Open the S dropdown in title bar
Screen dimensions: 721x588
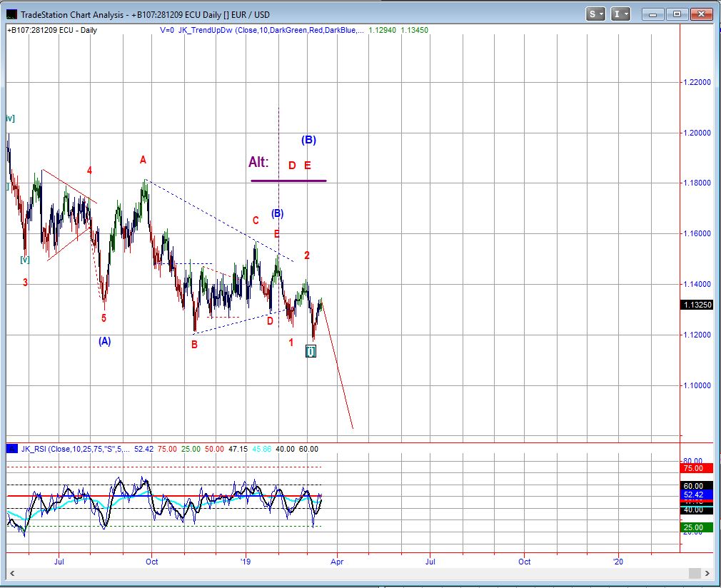click(x=595, y=14)
